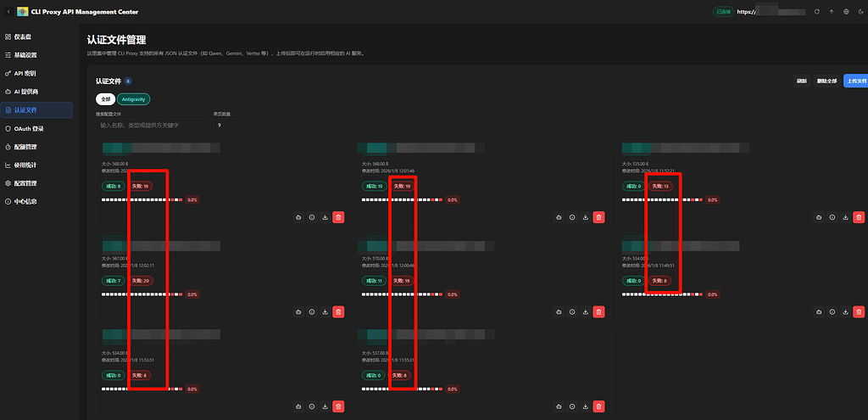Download the file modified at 11:53:51

point(325,406)
